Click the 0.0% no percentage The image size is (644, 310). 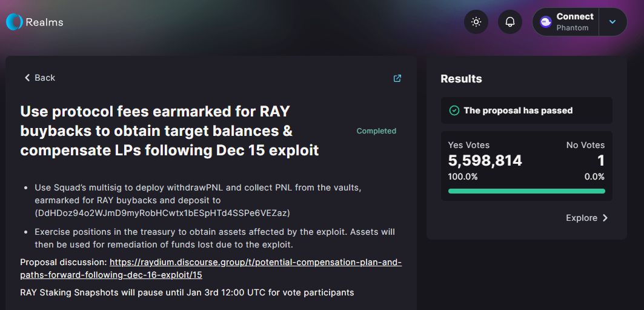[x=594, y=177]
